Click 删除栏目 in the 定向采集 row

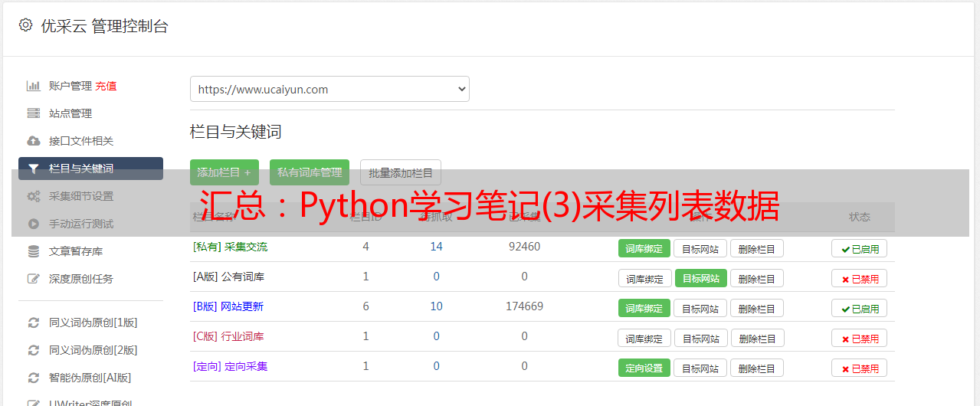(757, 368)
